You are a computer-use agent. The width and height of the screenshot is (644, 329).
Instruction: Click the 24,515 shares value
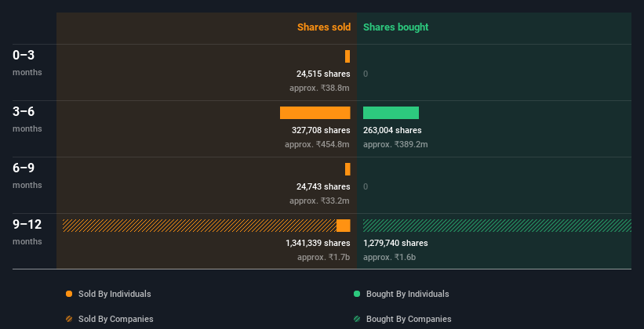coord(323,74)
